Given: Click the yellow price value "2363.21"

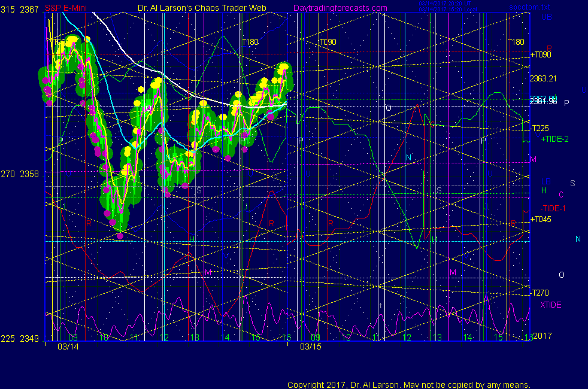Looking at the screenshot, I should (543, 79).
